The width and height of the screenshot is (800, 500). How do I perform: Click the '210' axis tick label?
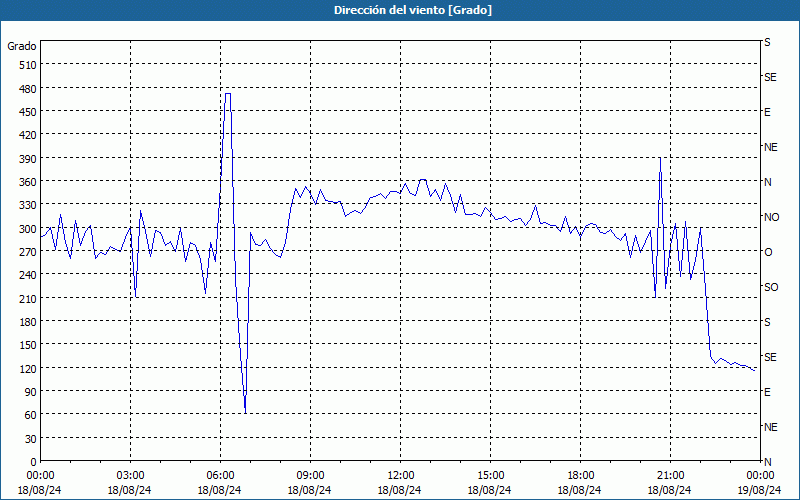(28, 298)
